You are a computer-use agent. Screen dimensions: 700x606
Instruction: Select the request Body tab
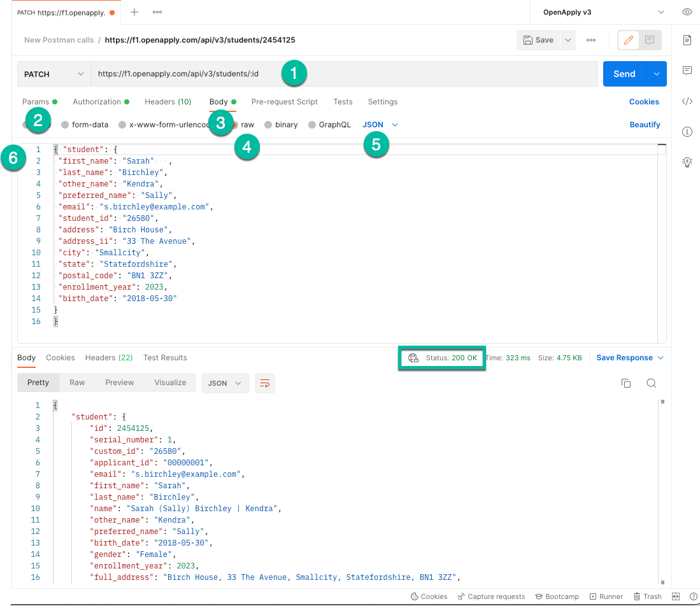pyautogui.click(x=223, y=102)
